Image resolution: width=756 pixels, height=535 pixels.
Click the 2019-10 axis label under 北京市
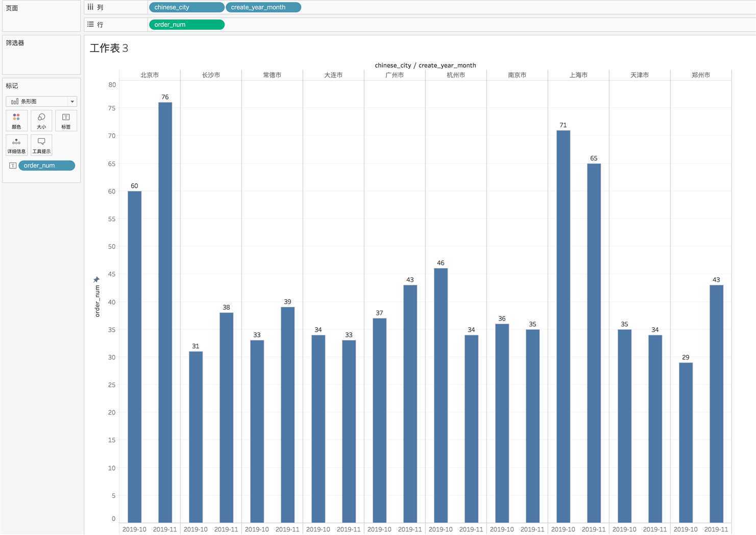134,529
